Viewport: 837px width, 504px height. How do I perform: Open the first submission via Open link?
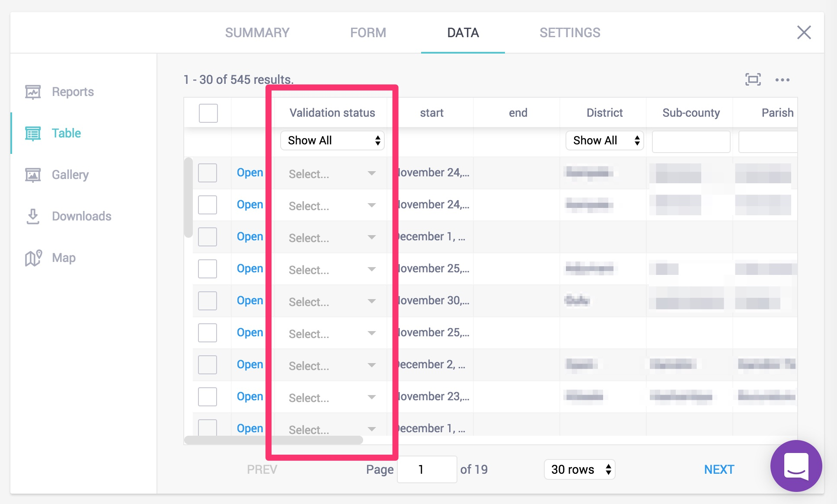coord(250,172)
